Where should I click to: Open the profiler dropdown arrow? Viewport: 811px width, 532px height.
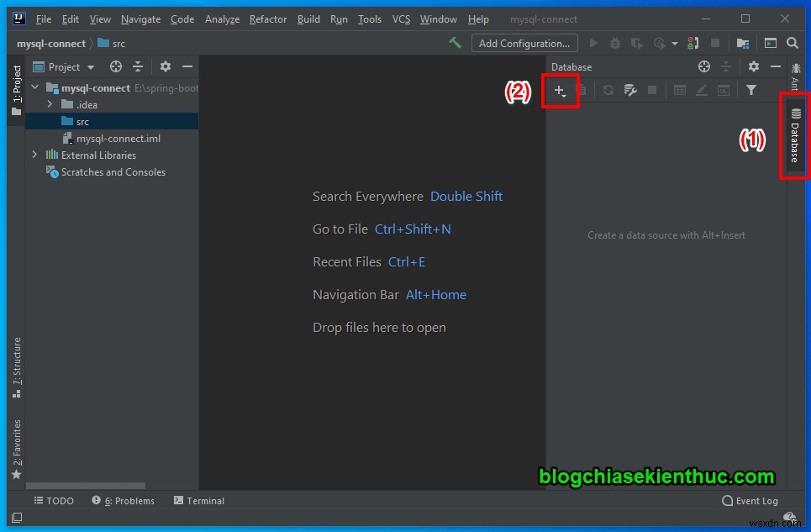tap(675, 44)
